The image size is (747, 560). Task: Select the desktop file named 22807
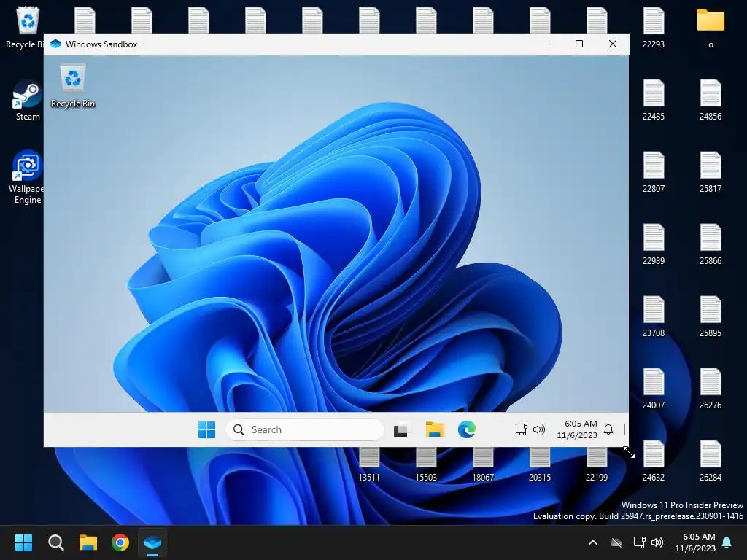point(654,172)
